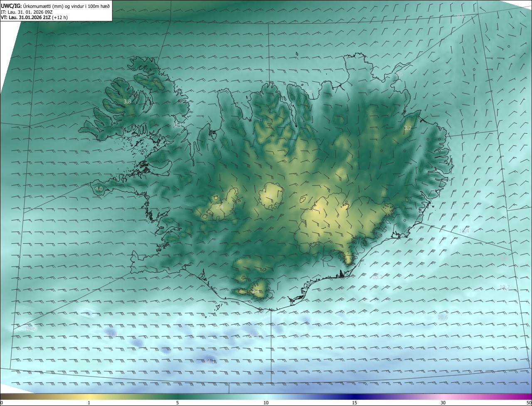The height and width of the screenshot is (406, 532).
Task: Click the 0 tick on the color scale
Action: pyautogui.click(x=2, y=403)
